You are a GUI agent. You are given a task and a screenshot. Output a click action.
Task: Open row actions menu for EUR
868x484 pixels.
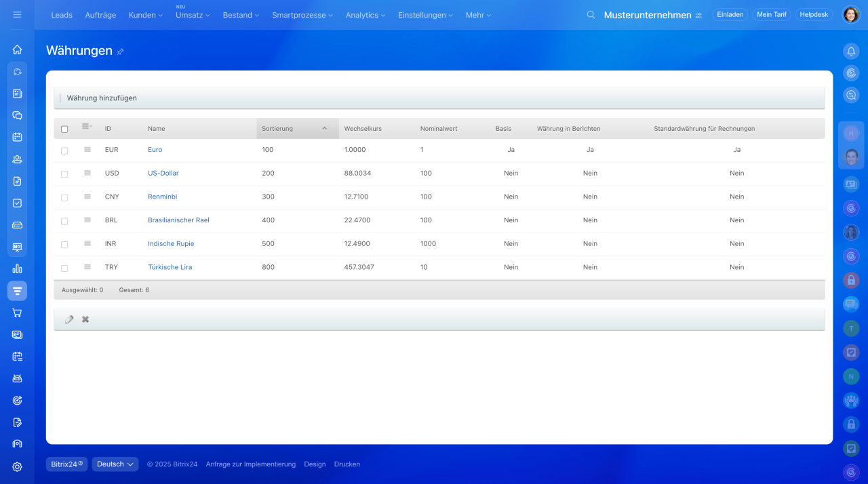click(87, 149)
